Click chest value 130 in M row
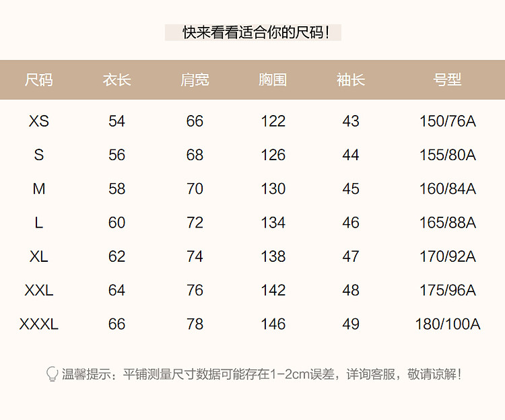505x420 pixels. (x=273, y=189)
